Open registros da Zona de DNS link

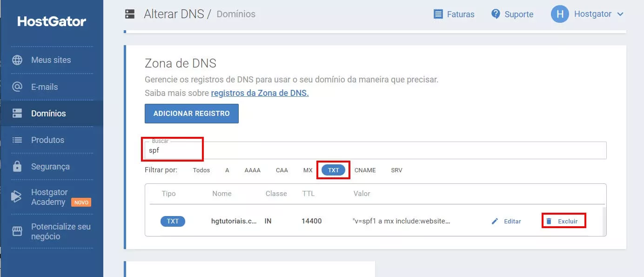click(260, 93)
